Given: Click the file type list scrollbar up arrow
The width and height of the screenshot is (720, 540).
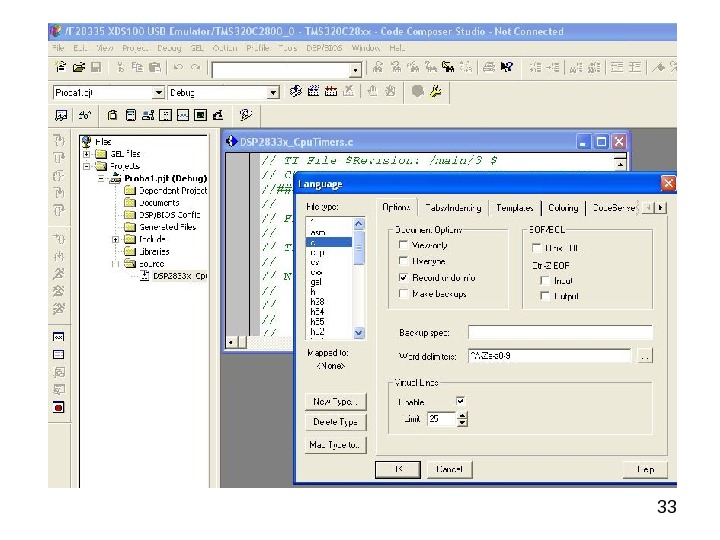Looking at the screenshot, I should (x=359, y=224).
